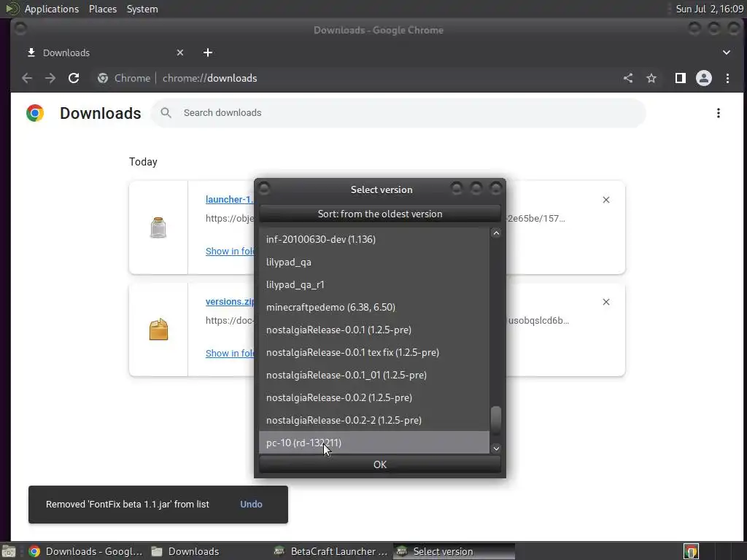Go forward in Chrome
Viewport: 747px width, 560px height.
50,78
